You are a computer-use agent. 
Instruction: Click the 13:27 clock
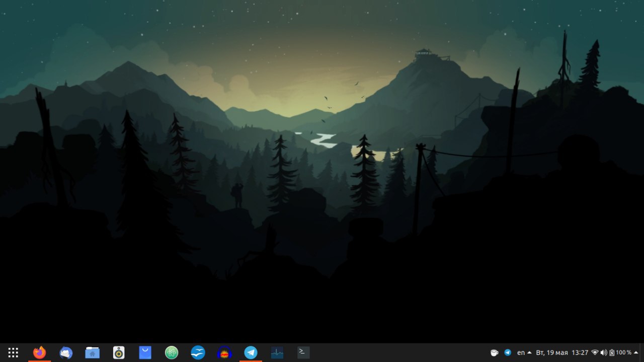580,353
